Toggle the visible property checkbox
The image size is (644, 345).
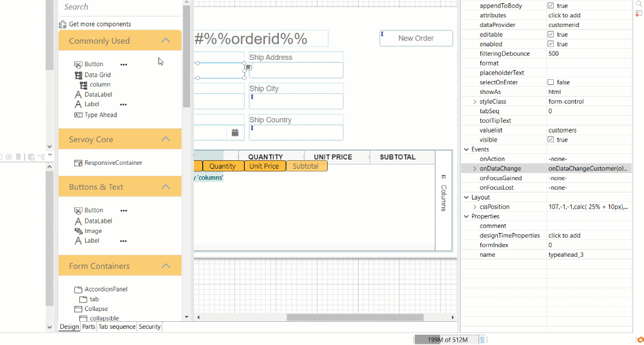point(551,140)
